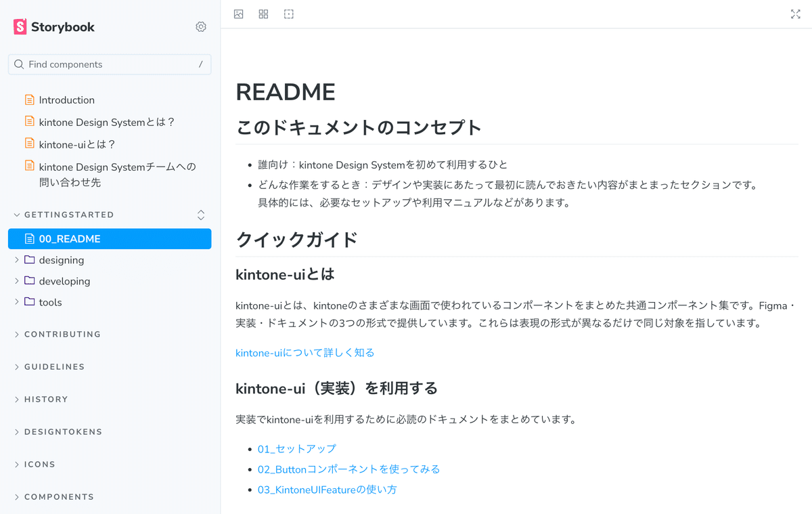Click the developing folder icon
This screenshot has width=812, height=514.
pos(29,280)
